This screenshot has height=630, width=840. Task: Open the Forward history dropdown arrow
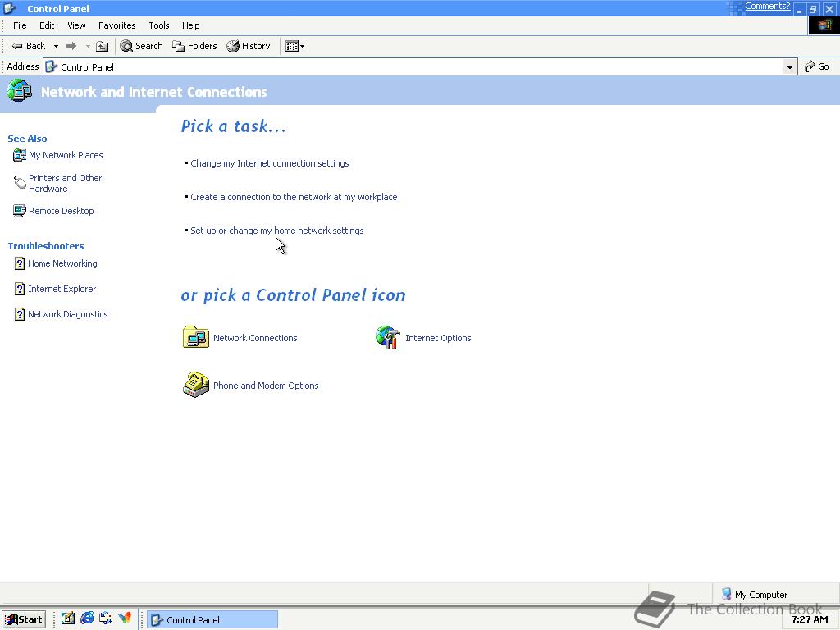[x=87, y=46]
